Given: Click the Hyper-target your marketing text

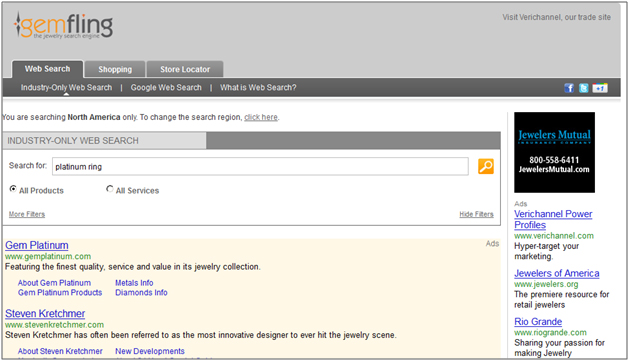Looking at the screenshot, I should (546, 251).
